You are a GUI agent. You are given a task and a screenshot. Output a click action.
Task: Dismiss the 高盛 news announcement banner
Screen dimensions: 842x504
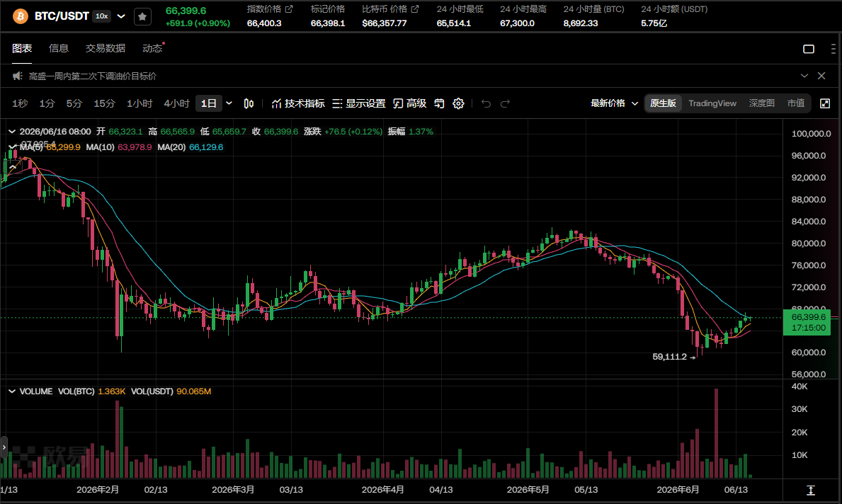(x=821, y=76)
